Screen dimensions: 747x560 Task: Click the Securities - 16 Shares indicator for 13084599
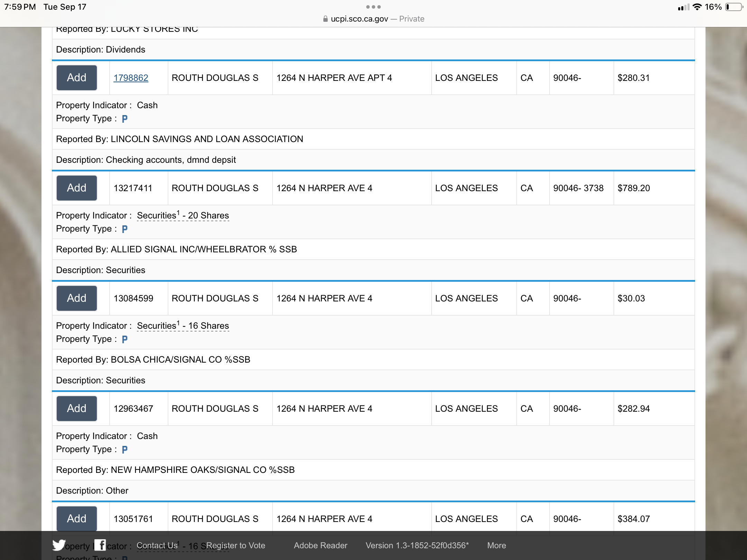point(183,326)
